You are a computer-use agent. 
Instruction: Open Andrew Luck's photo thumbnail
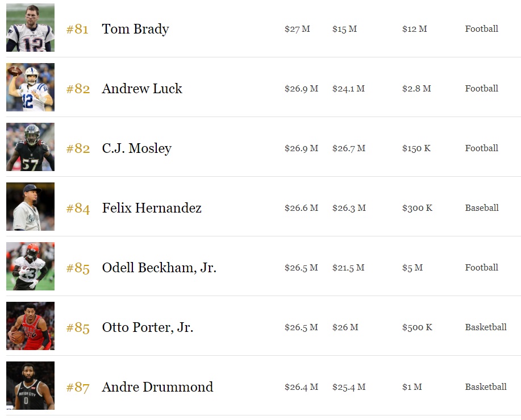(30, 88)
